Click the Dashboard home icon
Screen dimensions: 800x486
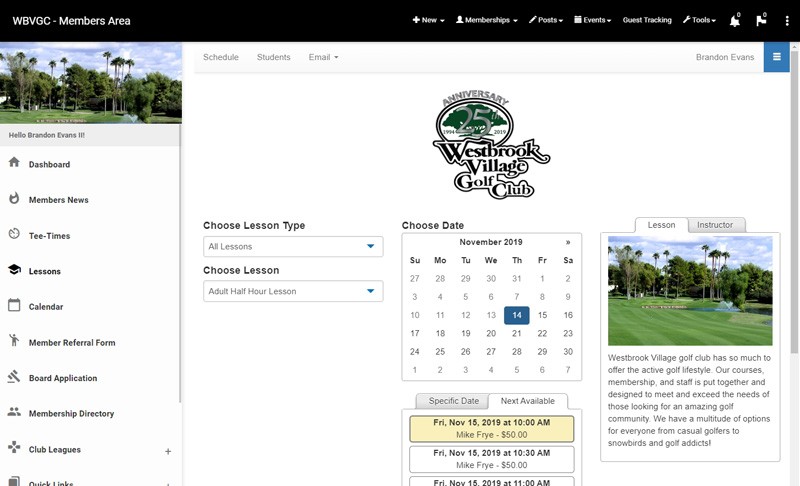tap(14, 163)
